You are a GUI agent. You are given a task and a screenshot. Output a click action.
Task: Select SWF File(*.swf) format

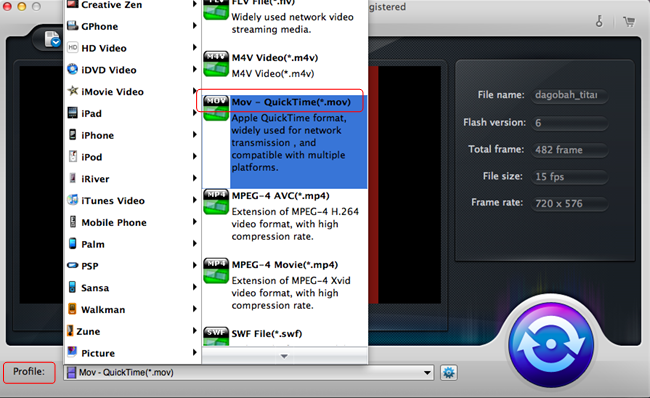[x=267, y=333]
